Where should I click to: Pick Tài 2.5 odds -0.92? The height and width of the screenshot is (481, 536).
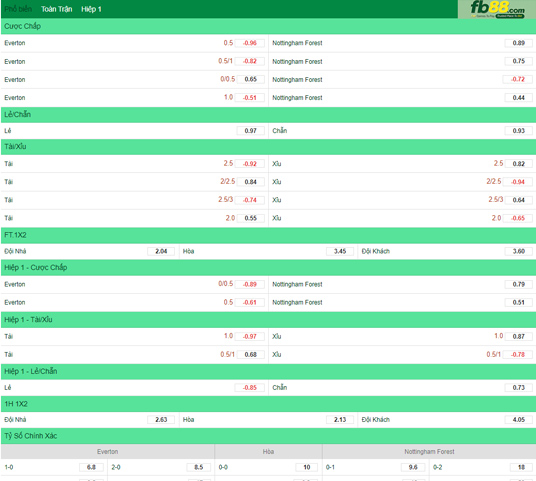coord(250,164)
